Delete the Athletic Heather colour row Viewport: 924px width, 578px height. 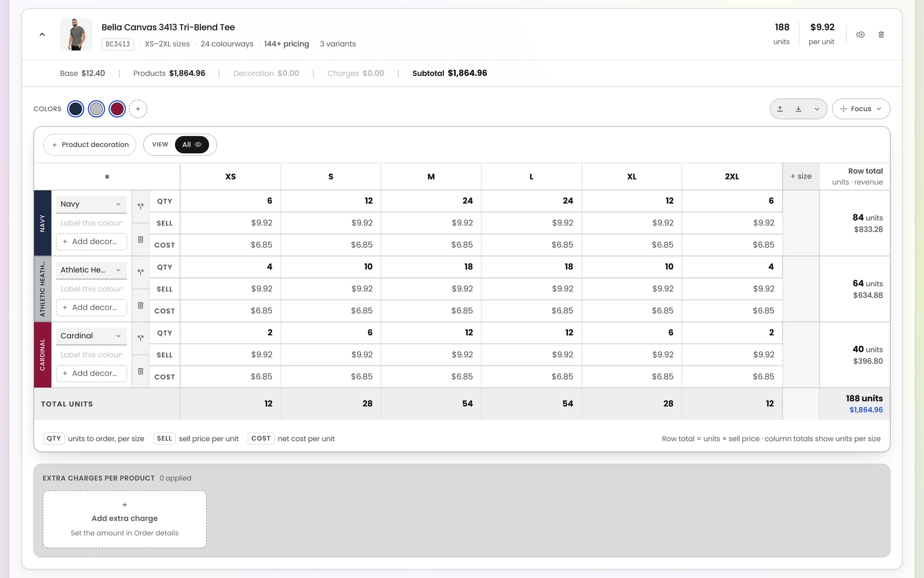click(x=140, y=305)
